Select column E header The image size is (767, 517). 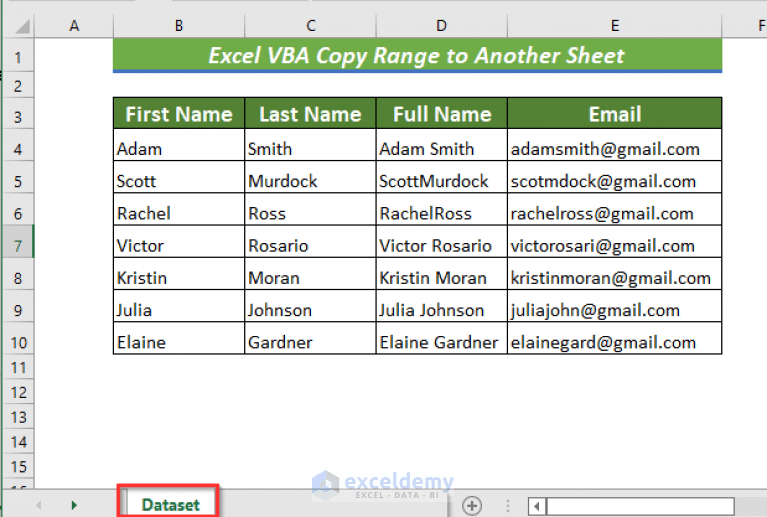pos(615,26)
